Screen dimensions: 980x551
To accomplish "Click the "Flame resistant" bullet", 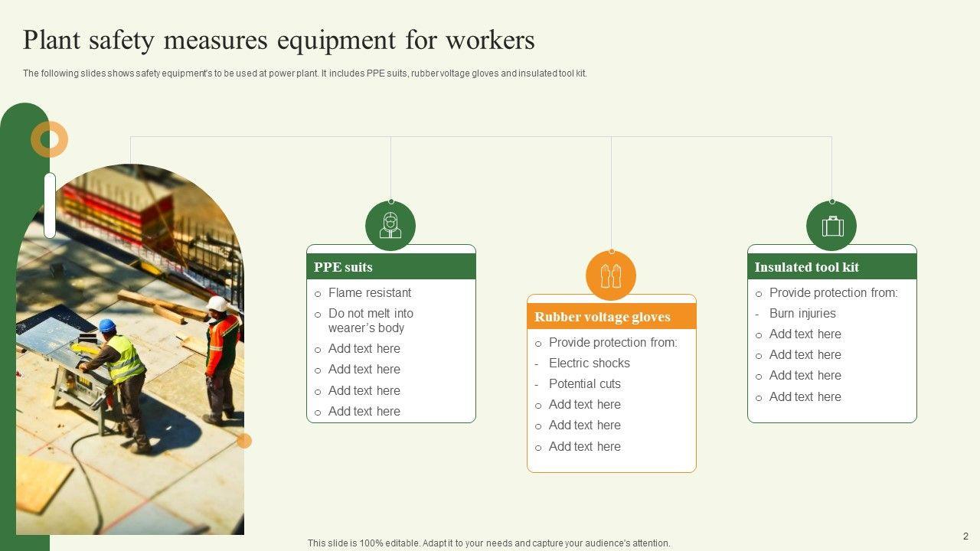I will coord(370,292).
